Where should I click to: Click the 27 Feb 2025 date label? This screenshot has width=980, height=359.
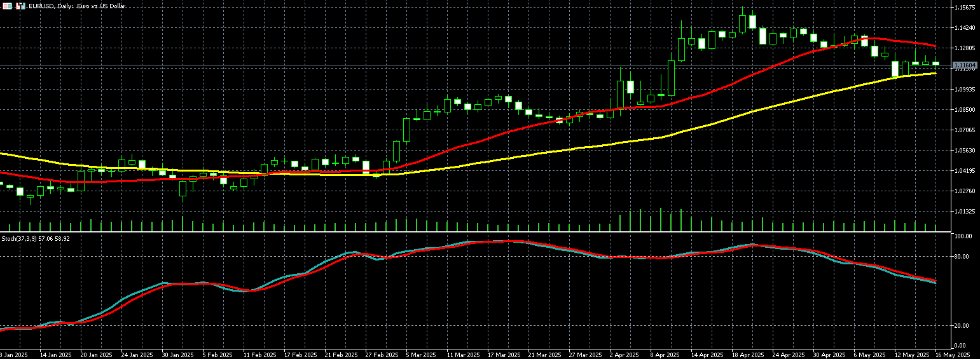(382, 355)
